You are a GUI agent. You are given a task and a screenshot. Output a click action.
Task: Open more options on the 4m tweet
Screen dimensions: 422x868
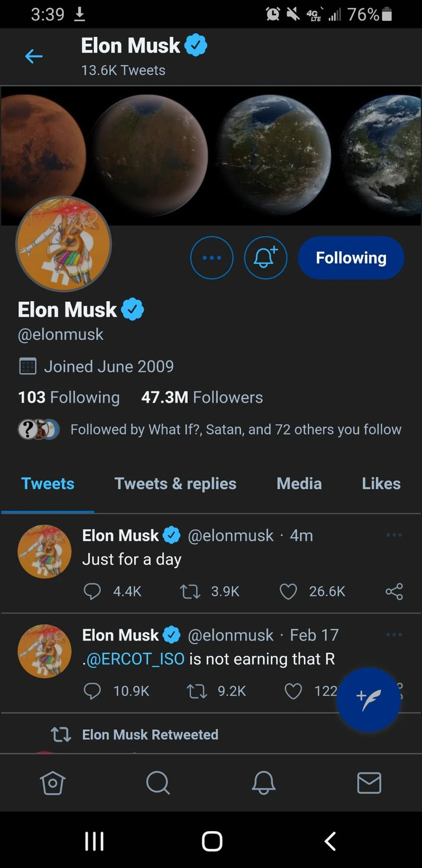coord(394,535)
